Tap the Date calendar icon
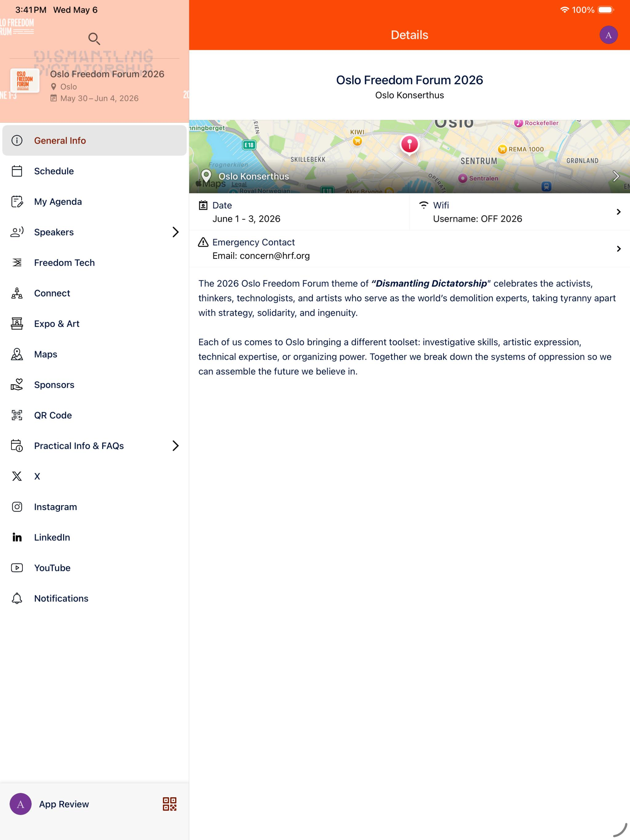Screen dimensions: 630x840 pos(203,205)
